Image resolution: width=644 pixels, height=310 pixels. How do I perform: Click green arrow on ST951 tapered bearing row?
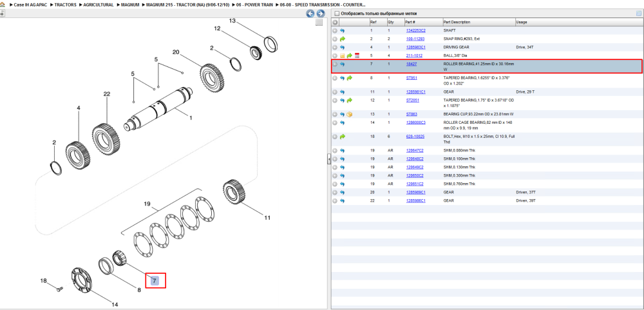pyautogui.click(x=350, y=78)
